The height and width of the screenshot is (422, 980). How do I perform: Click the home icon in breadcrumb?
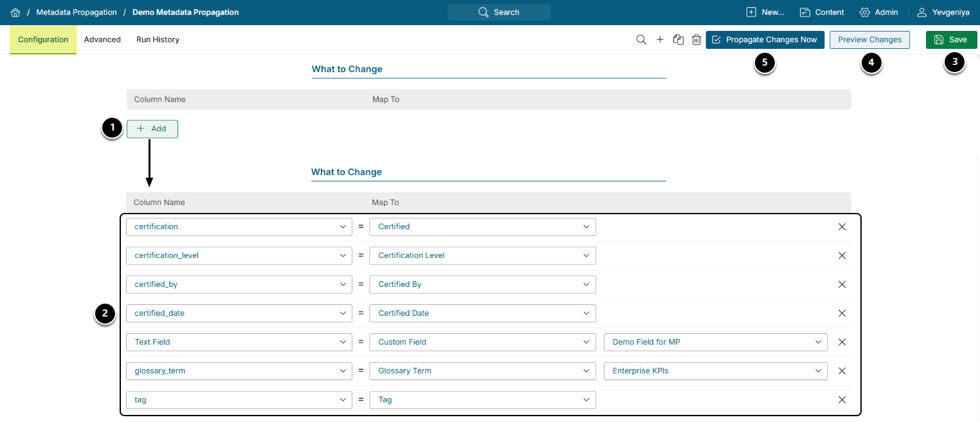click(15, 12)
